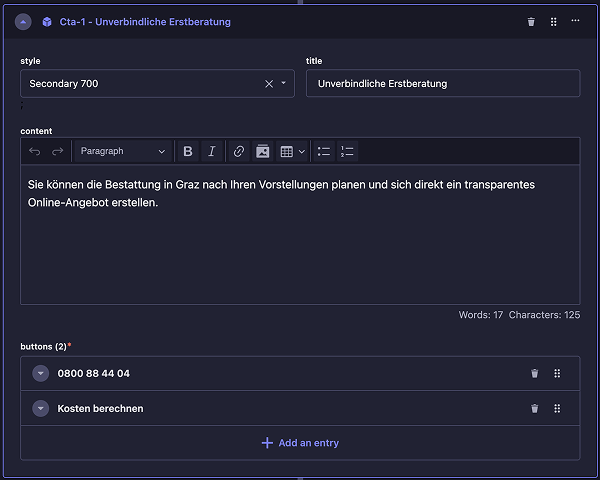Viewport: 600px width, 480px height.
Task: Click the Secondary 700 style value
Action: [64, 83]
